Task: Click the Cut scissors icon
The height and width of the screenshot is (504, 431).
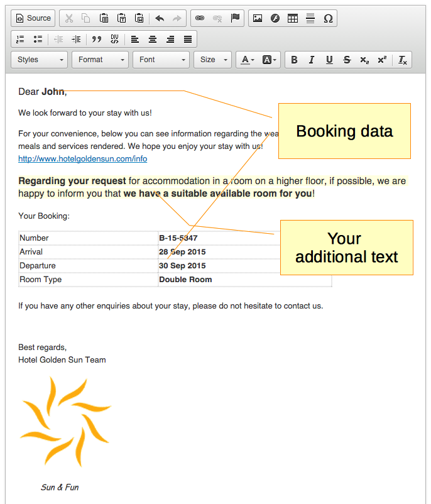Action: (x=68, y=18)
